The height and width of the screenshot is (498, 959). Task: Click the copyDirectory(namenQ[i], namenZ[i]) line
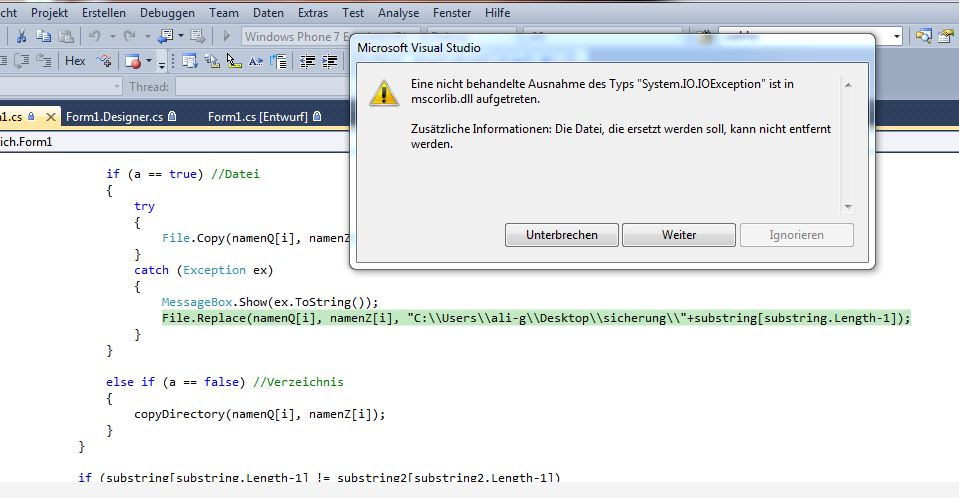(x=259, y=414)
